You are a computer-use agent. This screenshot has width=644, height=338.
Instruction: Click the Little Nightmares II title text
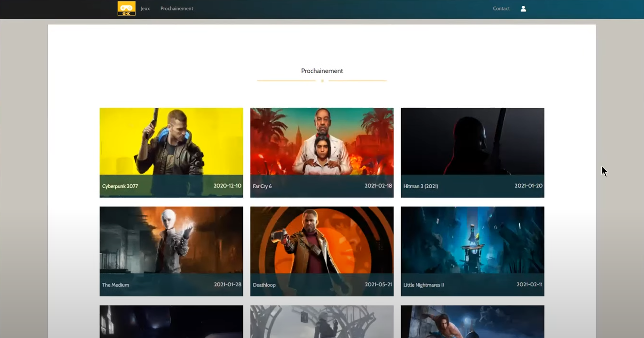point(424,285)
